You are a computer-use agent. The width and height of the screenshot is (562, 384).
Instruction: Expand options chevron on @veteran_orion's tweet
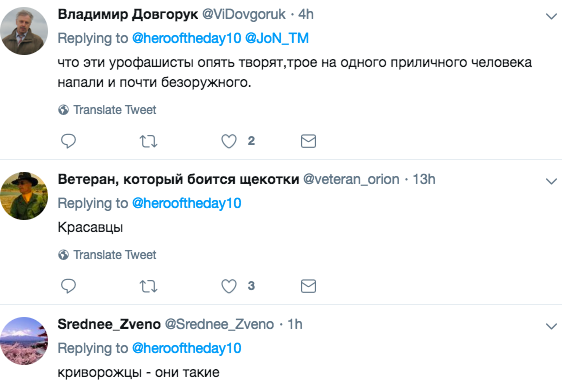point(551,181)
